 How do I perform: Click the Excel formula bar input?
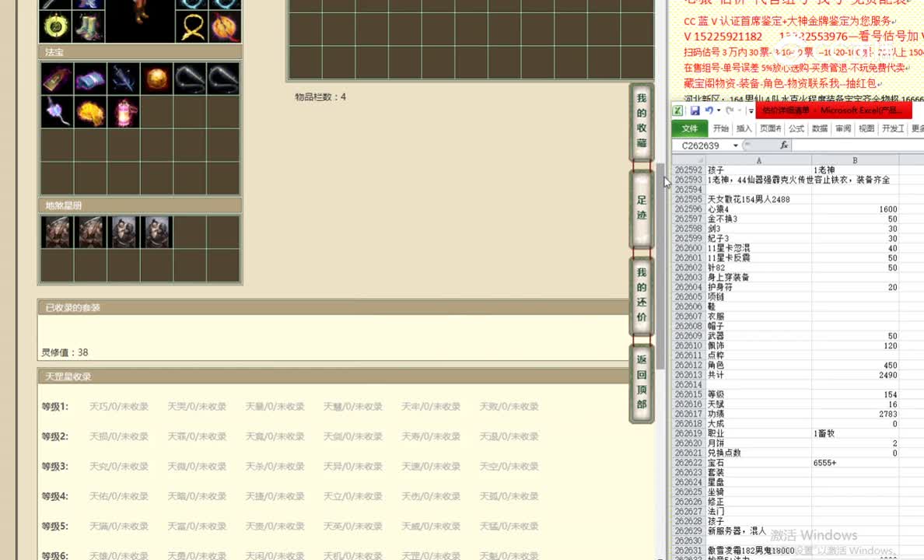coord(857,145)
